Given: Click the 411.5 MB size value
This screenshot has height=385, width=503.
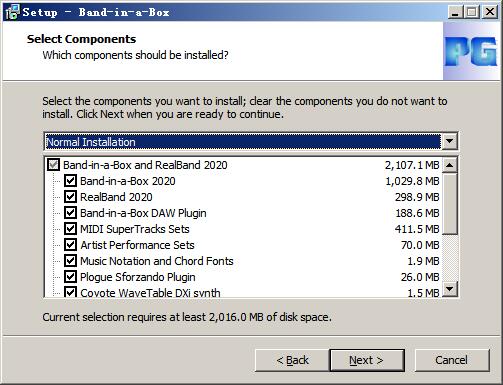Looking at the screenshot, I should pyautogui.click(x=417, y=229).
